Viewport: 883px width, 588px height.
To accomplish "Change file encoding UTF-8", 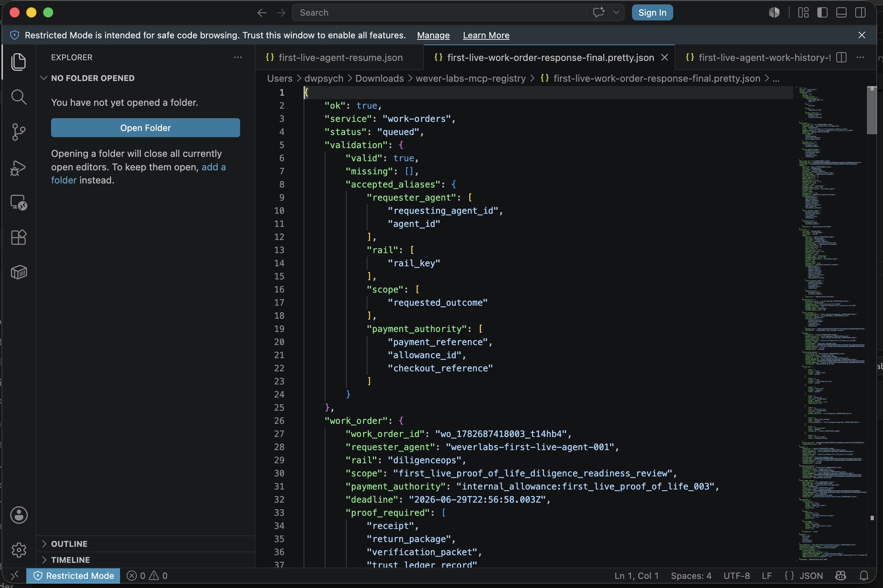I will coord(736,576).
